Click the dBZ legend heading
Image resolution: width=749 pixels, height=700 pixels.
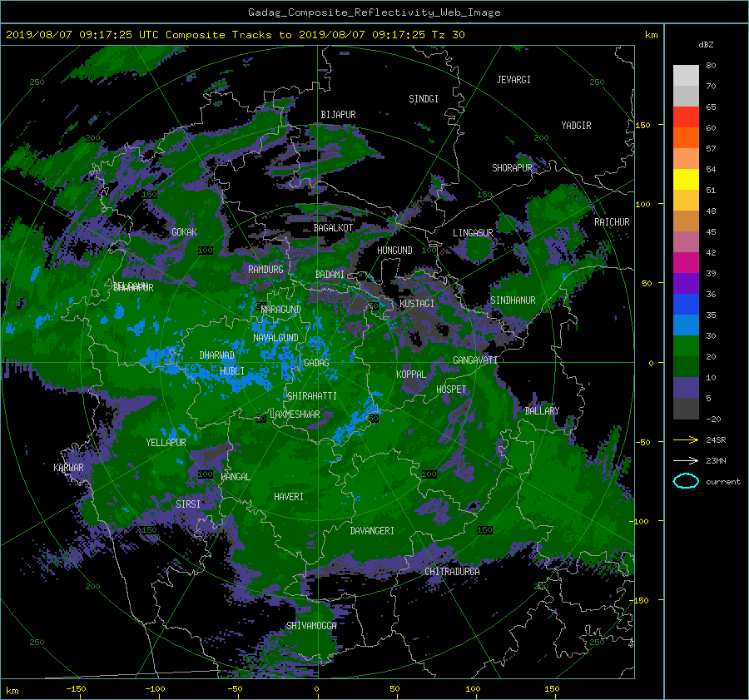(706, 45)
